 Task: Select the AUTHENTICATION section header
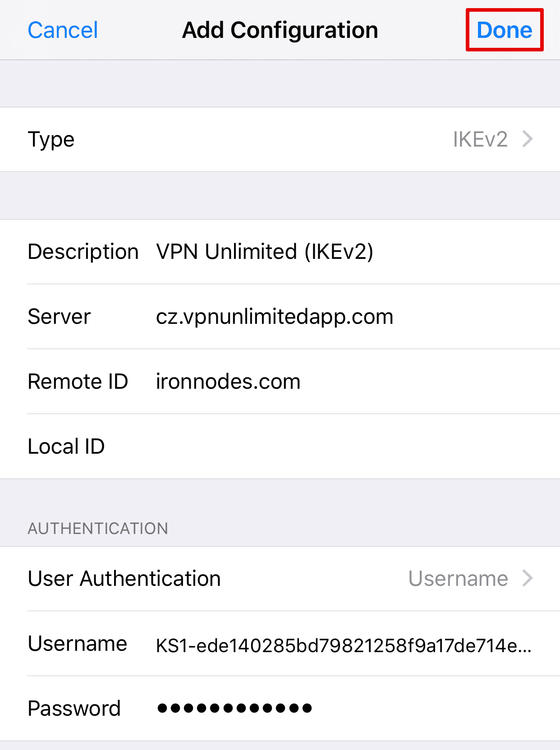pos(99,528)
